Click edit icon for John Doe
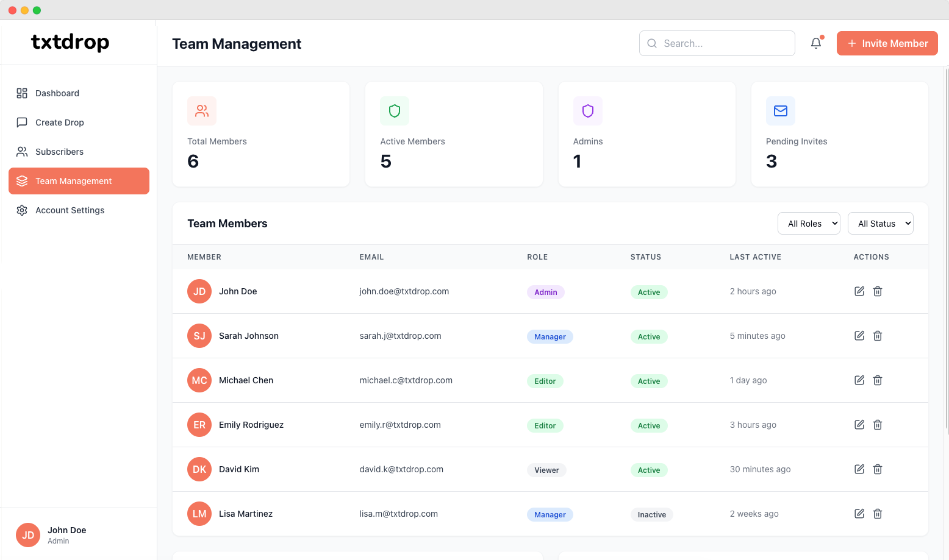 pos(859,291)
